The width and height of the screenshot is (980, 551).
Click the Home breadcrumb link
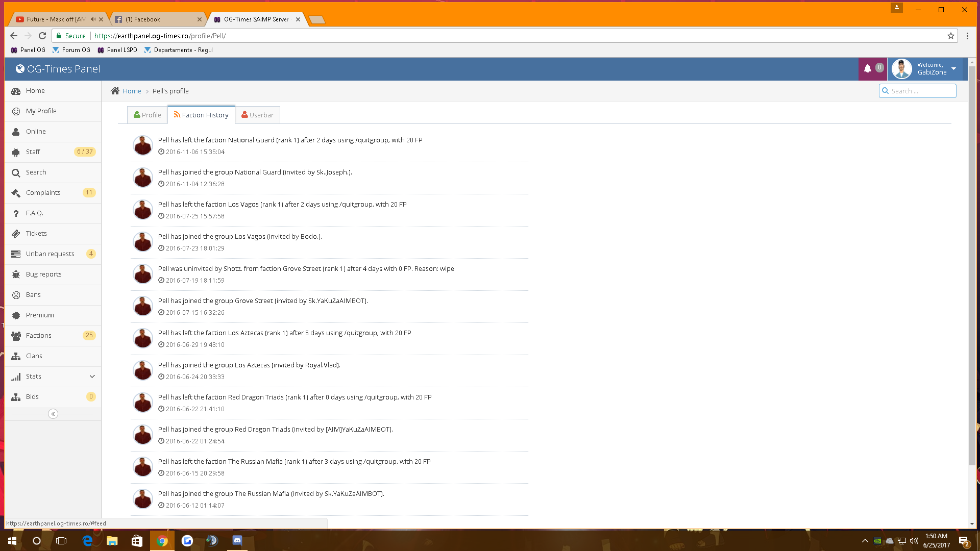point(132,91)
